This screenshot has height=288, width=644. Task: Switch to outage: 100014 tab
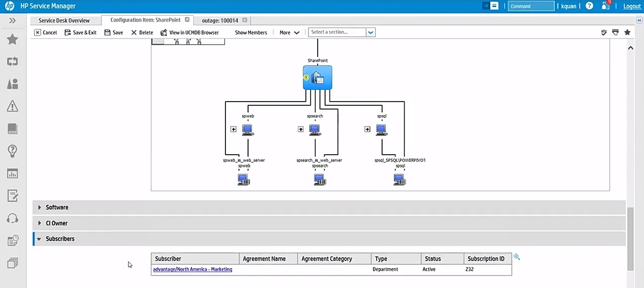[219, 20]
